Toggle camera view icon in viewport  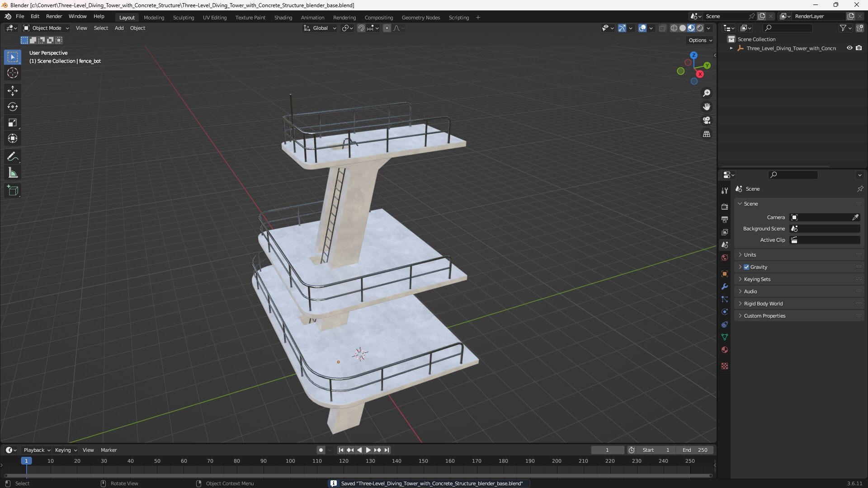pyautogui.click(x=706, y=120)
